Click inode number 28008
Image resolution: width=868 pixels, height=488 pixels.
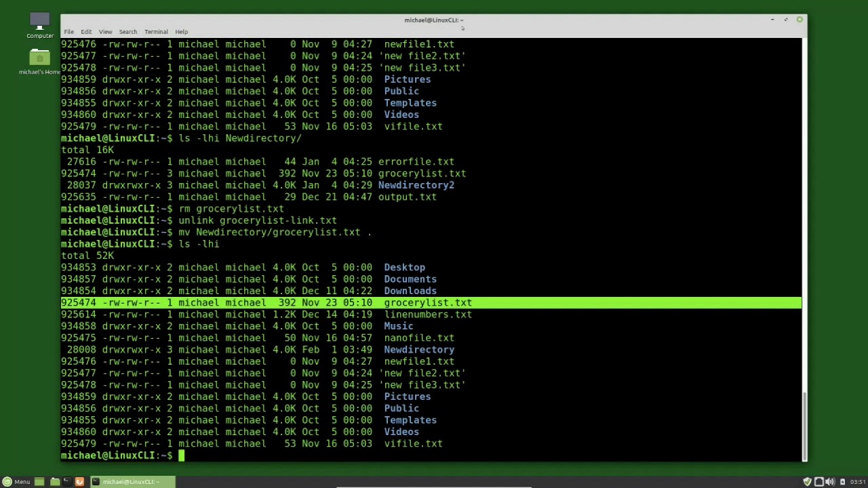tap(81, 350)
